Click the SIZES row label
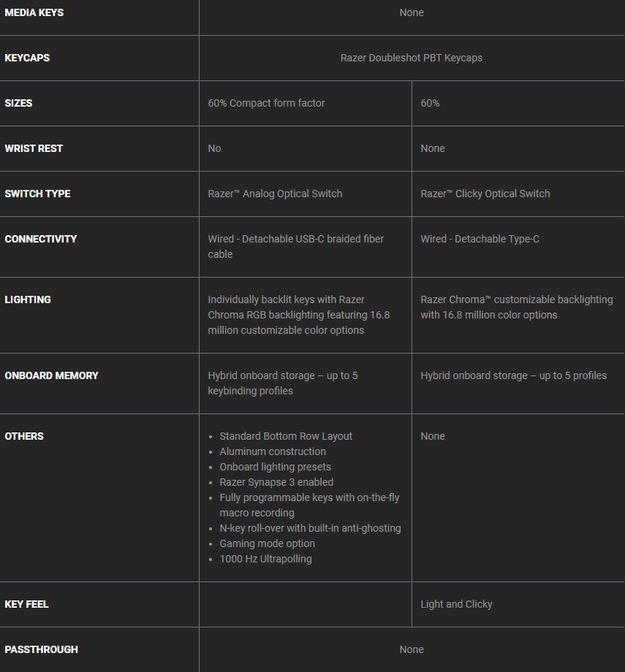The image size is (625, 672). click(x=18, y=103)
